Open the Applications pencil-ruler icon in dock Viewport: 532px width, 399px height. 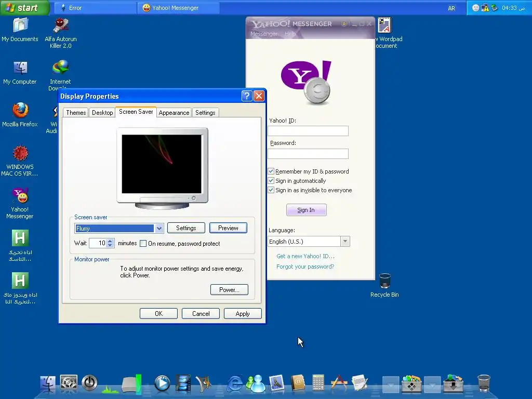(339, 383)
